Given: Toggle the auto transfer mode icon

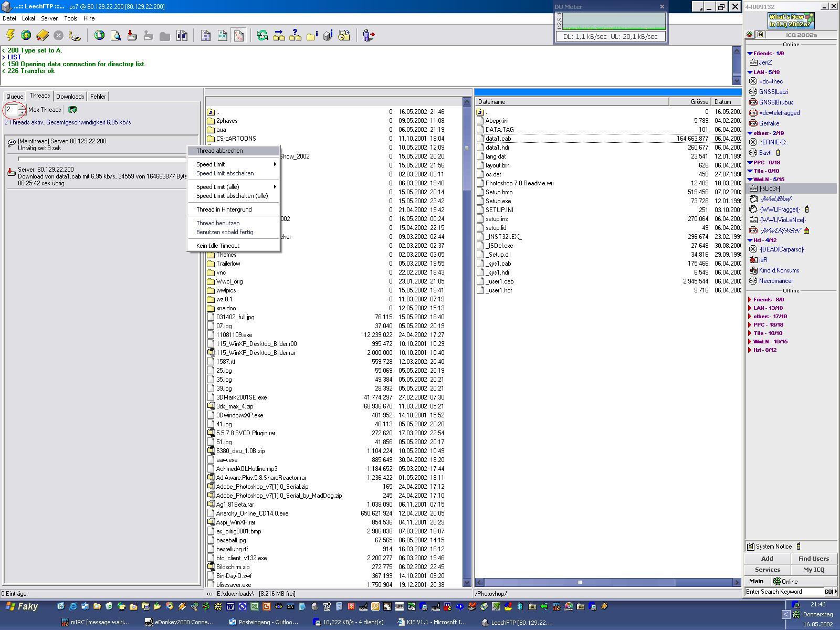Looking at the screenshot, I should coord(239,35).
